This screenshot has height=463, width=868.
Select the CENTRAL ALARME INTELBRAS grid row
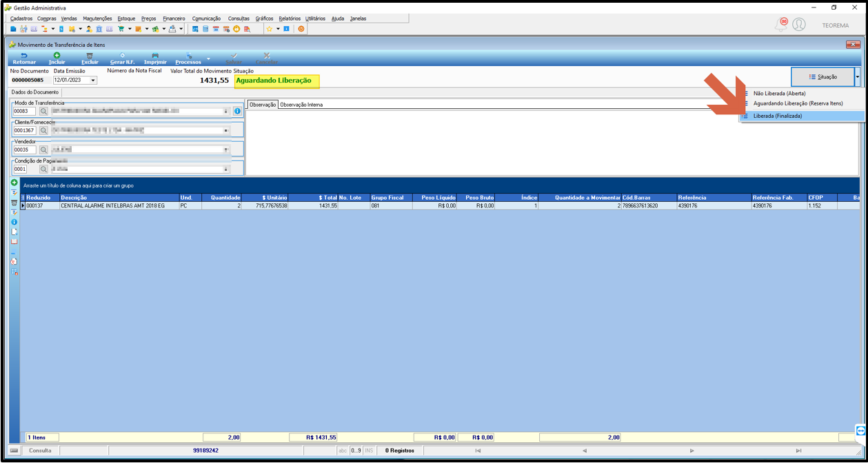(441, 206)
